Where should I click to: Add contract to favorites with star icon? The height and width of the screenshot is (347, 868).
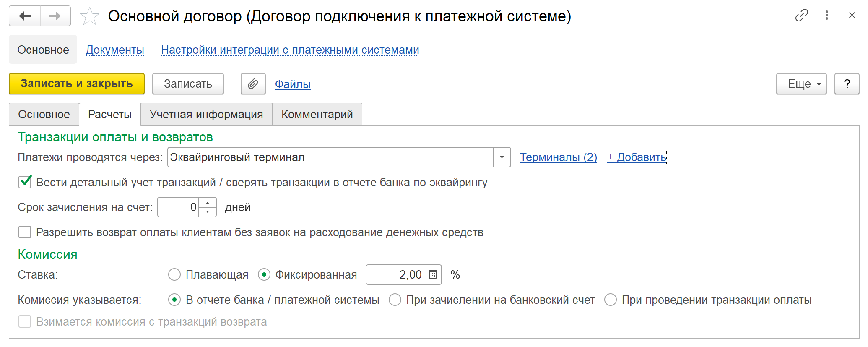pos(89,17)
